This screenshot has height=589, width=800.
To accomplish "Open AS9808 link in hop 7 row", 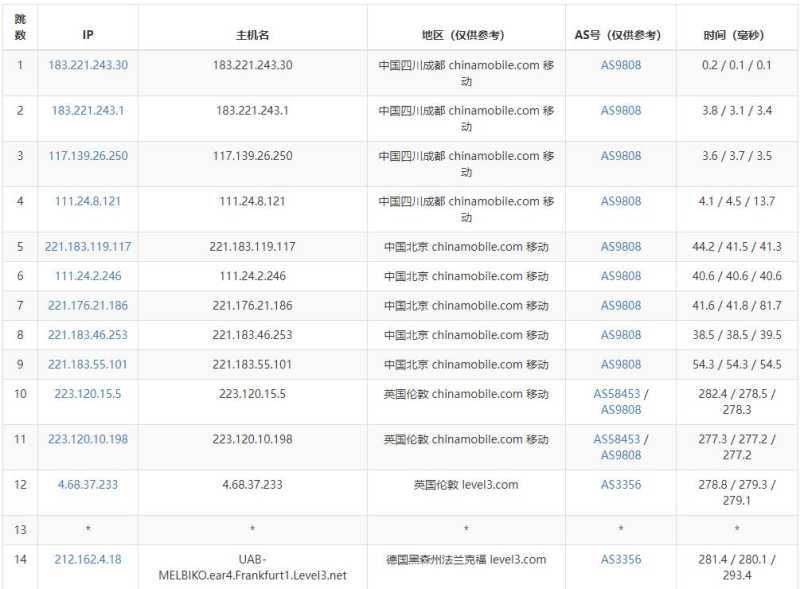I will coord(621,306).
